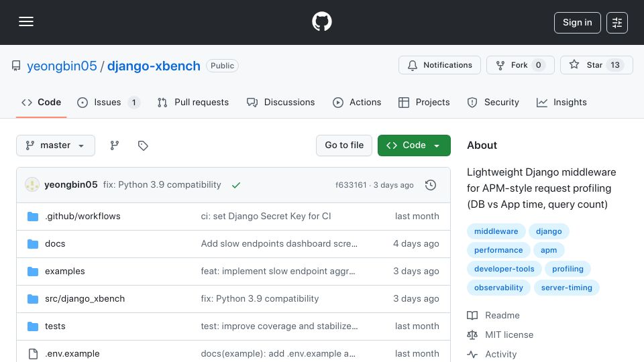
Task: Click the Issues count badge 1
Action: [133, 102]
